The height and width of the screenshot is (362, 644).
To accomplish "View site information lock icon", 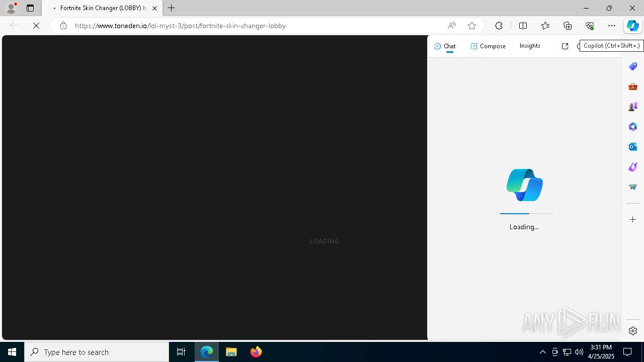I will point(63,26).
